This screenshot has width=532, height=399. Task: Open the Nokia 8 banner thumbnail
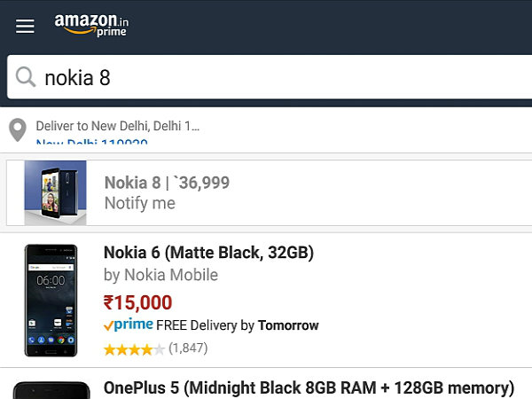(x=55, y=192)
